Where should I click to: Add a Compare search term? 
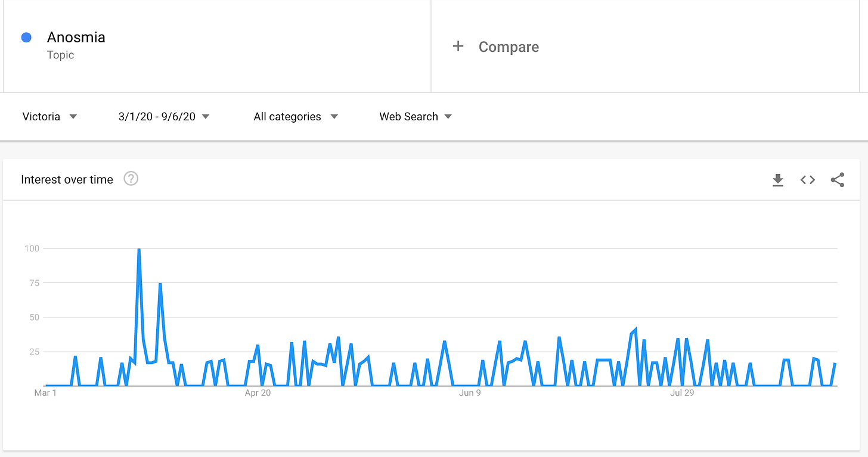[509, 47]
